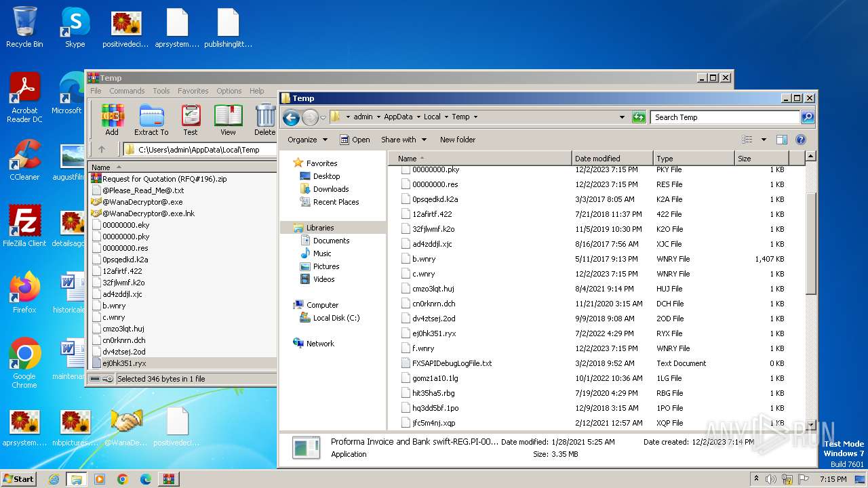868x488 pixels.
Task: Select Local Disk (C:) in navigation pane
Action: (336, 318)
